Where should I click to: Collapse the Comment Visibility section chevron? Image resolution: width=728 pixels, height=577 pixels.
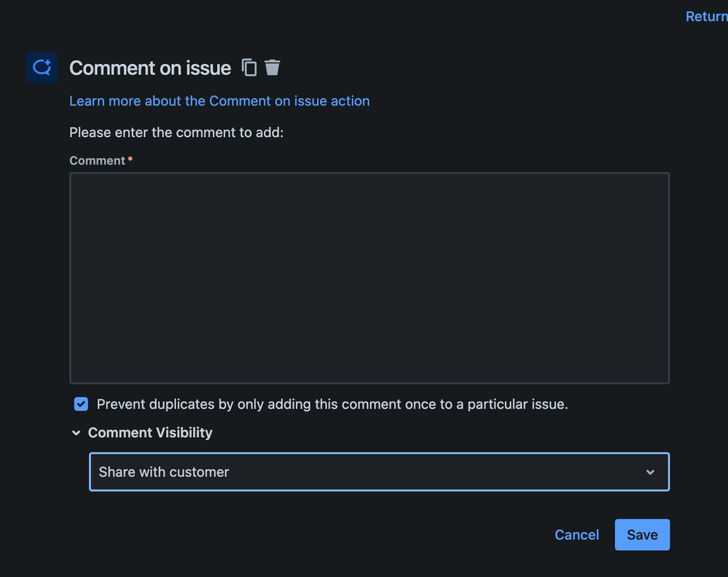click(76, 433)
